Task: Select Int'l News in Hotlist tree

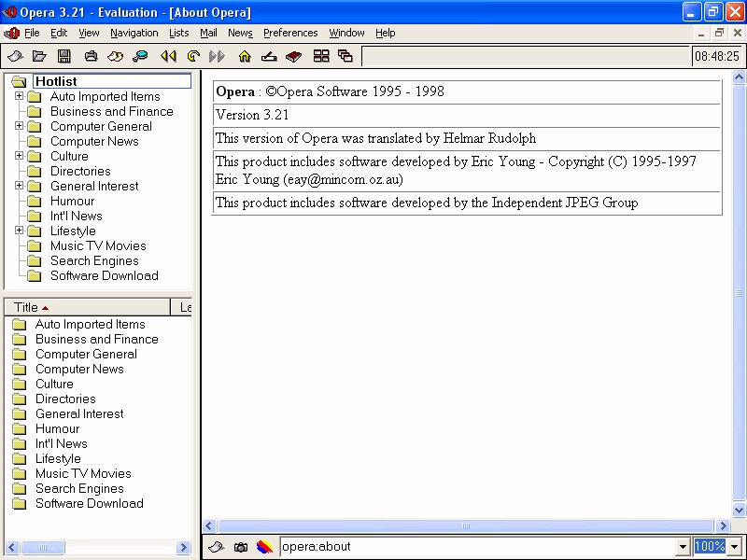Action: (77, 217)
